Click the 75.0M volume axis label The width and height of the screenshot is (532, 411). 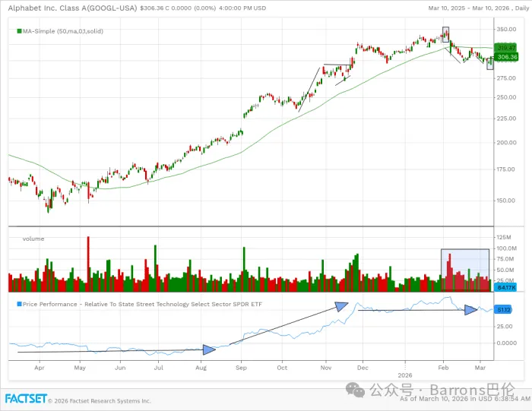tap(505, 259)
